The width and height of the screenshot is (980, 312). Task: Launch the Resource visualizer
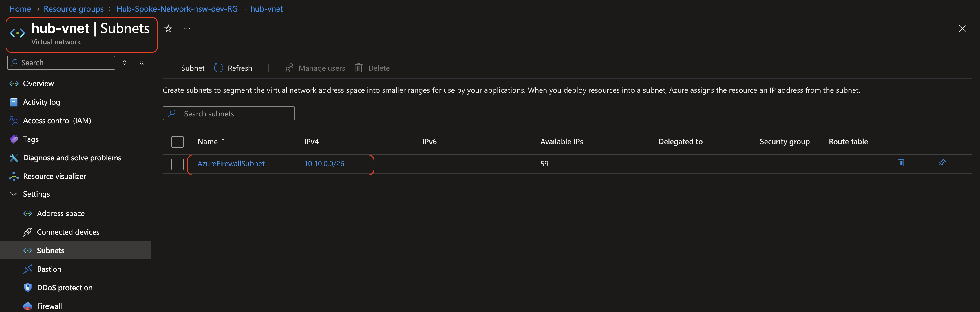click(x=14, y=176)
